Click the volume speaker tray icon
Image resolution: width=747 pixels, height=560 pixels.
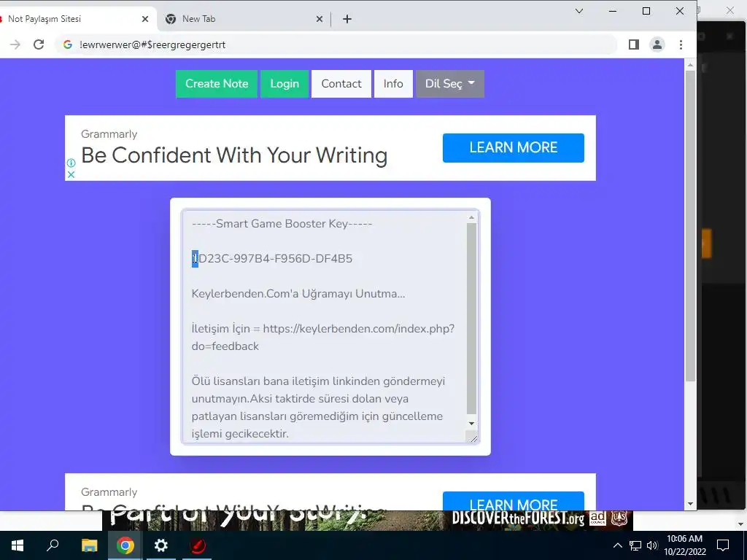tap(652, 545)
